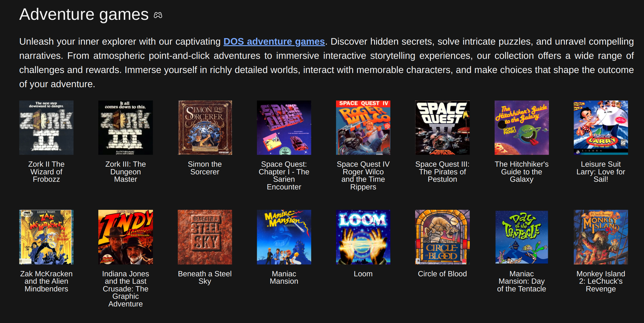Select Space Quest III cover image
This screenshot has width=644, height=323.
(442, 128)
